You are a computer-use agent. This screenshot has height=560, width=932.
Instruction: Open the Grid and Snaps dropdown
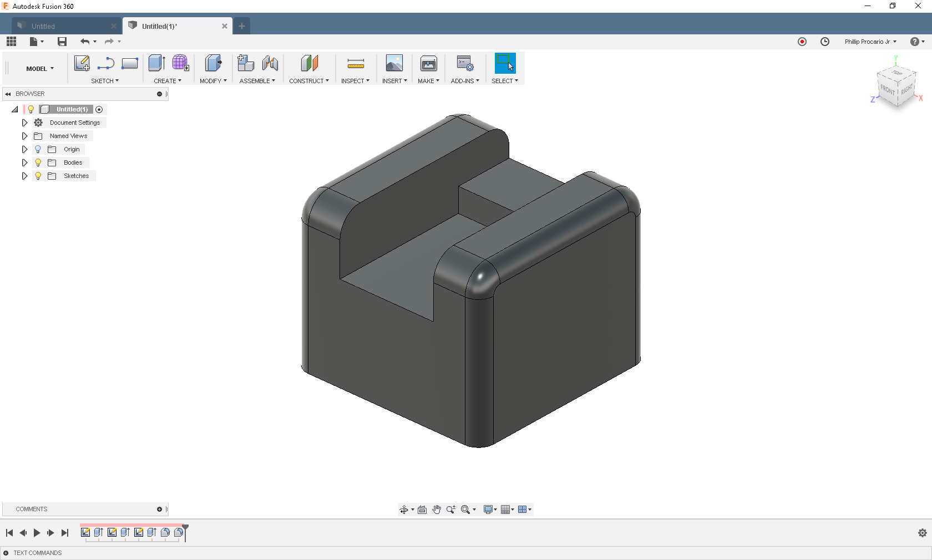click(508, 510)
